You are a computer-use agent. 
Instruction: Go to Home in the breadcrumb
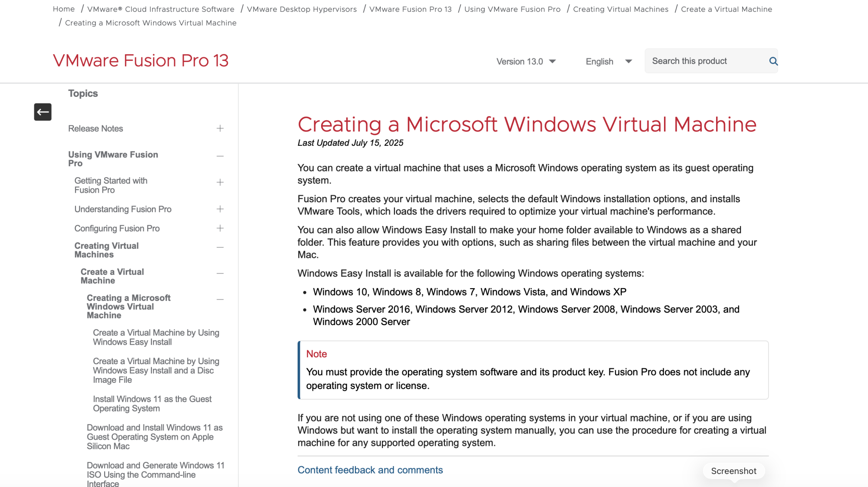pos(64,9)
